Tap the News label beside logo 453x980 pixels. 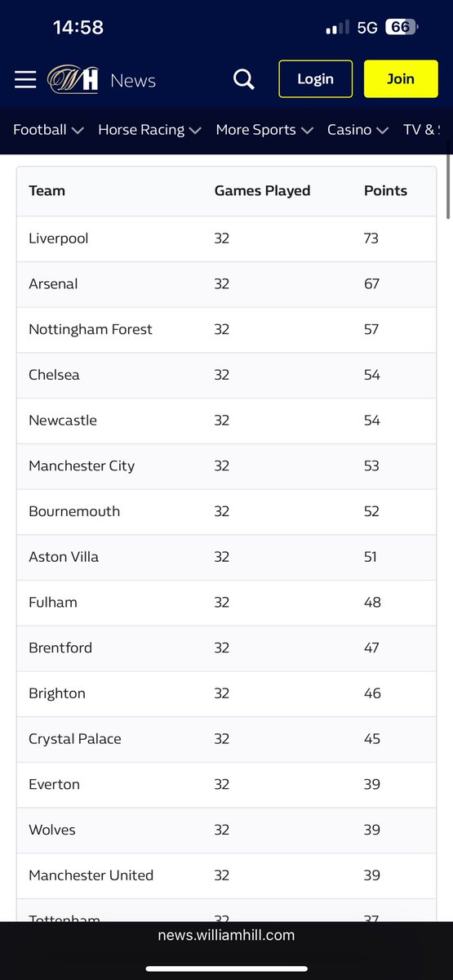pyautogui.click(x=133, y=80)
